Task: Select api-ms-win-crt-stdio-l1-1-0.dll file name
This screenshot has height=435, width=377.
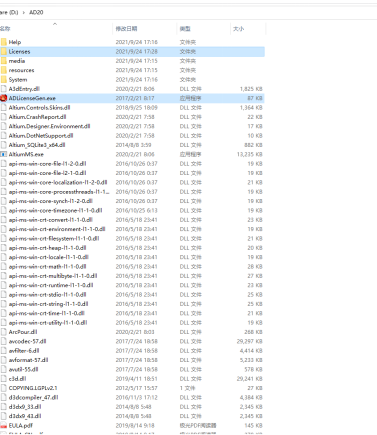Action: [x=47, y=294]
